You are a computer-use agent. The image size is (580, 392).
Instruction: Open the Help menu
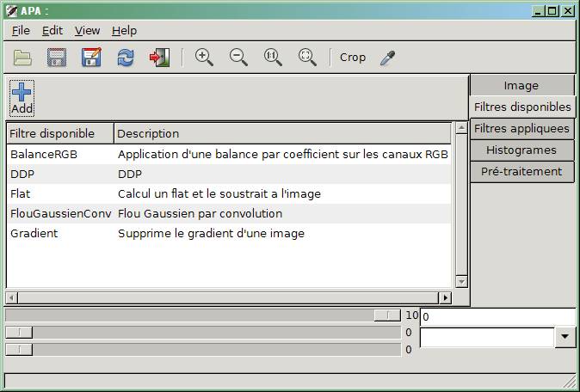[124, 31]
